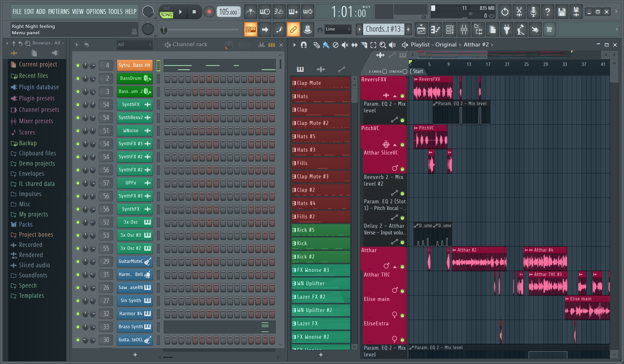
Task: Enable the snap magnet in the Playlist
Action: (303, 45)
